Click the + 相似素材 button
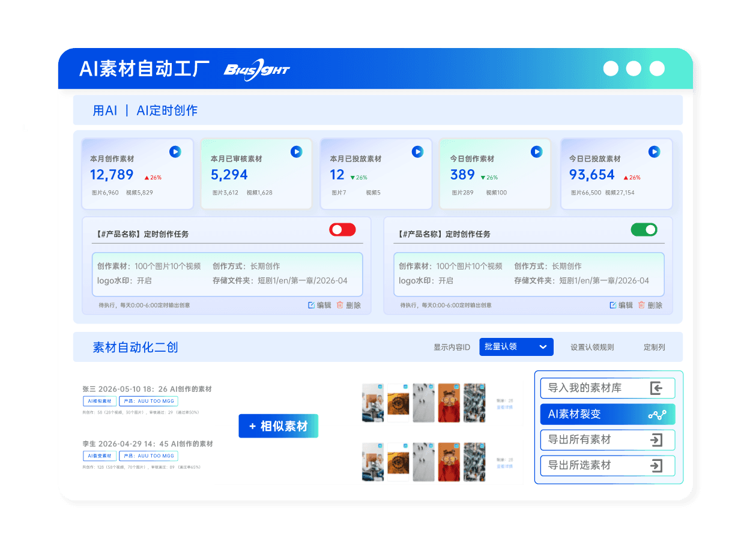Screen dimensions: 735x560 [278, 426]
